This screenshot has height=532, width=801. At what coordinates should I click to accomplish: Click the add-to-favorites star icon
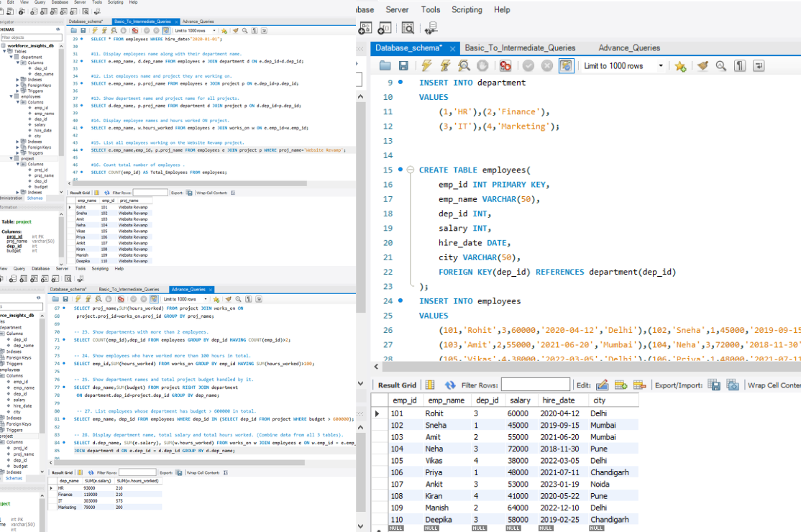[x=680, y=65]
